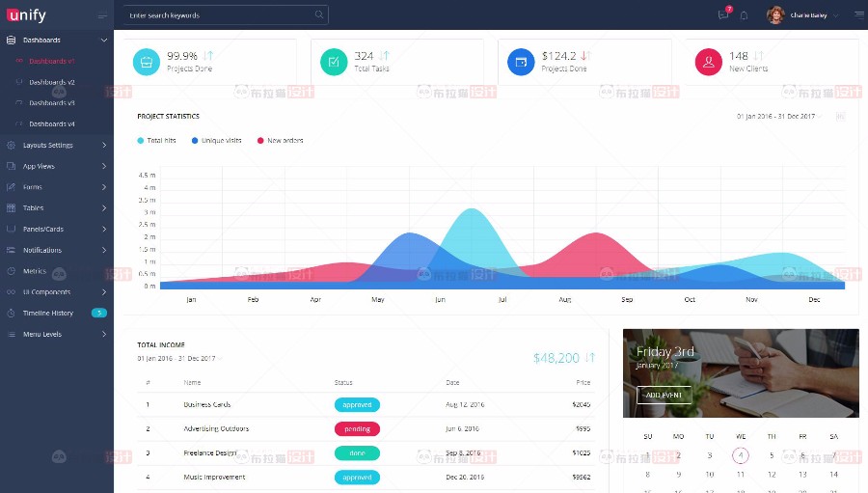Viewport: 868px width, 493px height.
Task: Click the Dashboards sidebar icon
Action: pyautogui.click(x=11, y=40)
